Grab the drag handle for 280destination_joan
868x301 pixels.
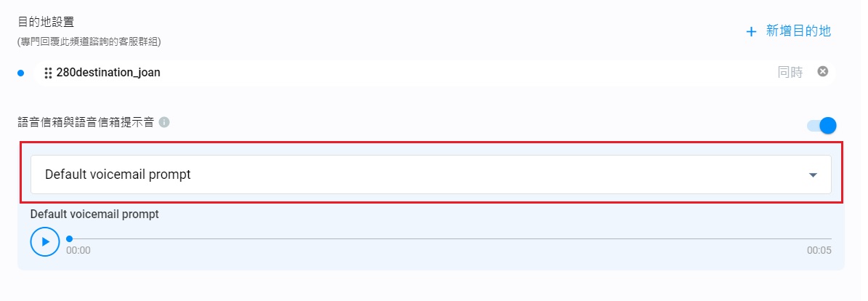(x=47, y=73)
